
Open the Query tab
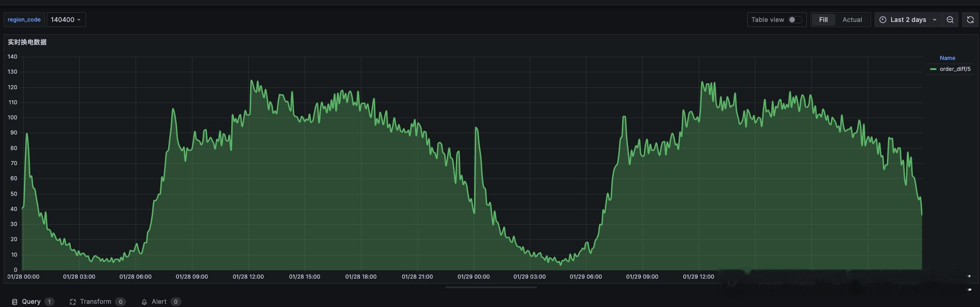click(x=31, y=302)
